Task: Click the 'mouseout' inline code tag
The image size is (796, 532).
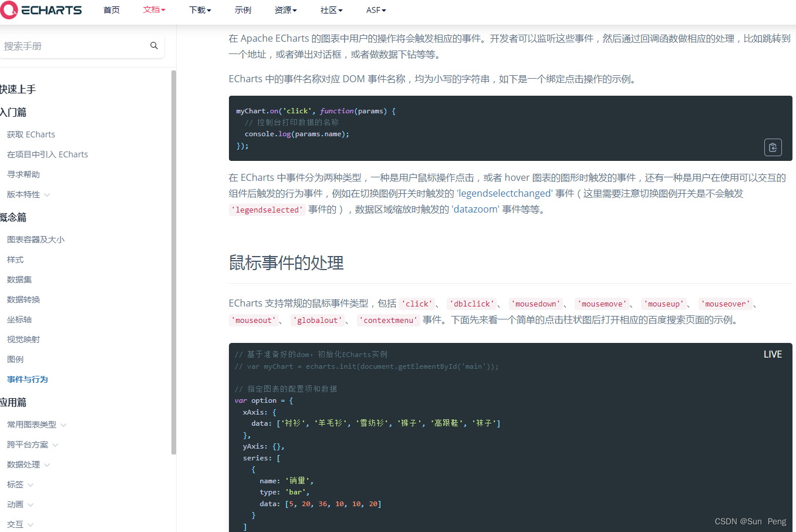Action: [x=254, y=320]
